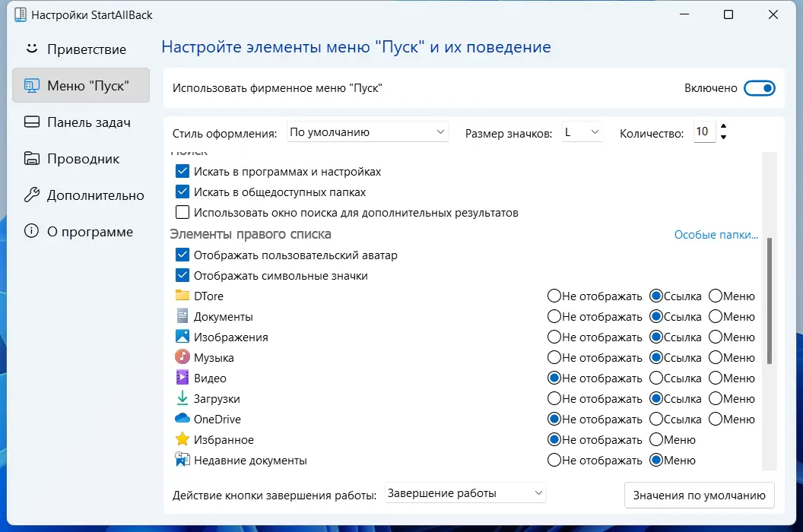803x532 pixels.
Task: Open the Стиль оформления dropdown
Action: tap(367, 131)
